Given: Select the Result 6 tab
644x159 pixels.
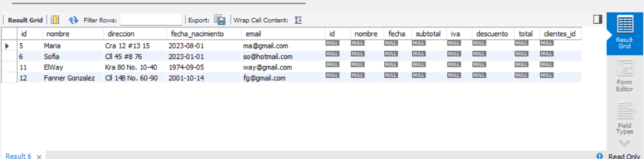Looking at the screenshot, I should tap(18, 156).
